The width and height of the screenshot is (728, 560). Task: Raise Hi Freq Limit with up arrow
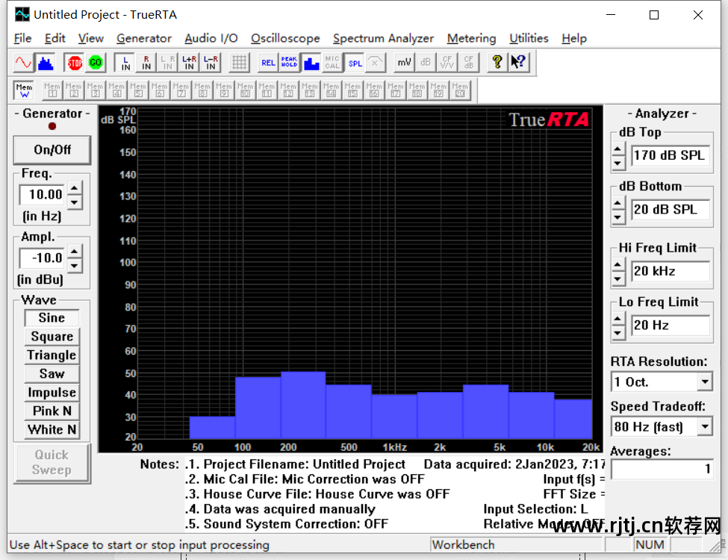(x=618, y=264)
